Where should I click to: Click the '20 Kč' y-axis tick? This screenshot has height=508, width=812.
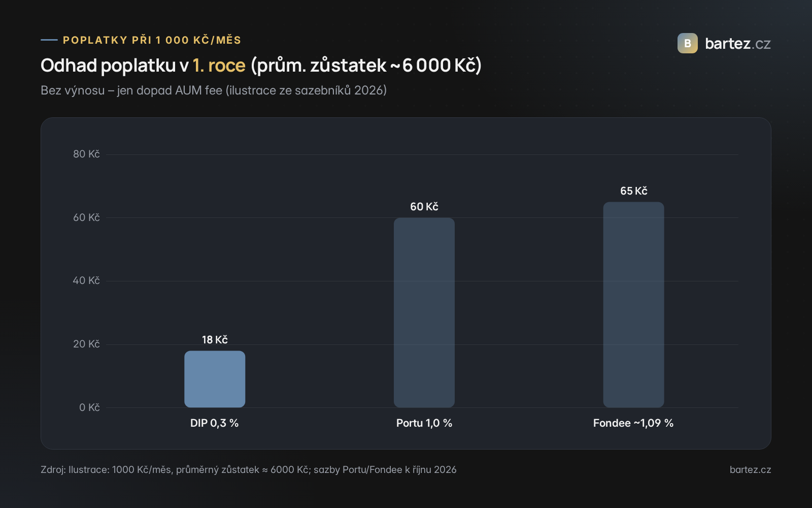[x=86, y=344]
